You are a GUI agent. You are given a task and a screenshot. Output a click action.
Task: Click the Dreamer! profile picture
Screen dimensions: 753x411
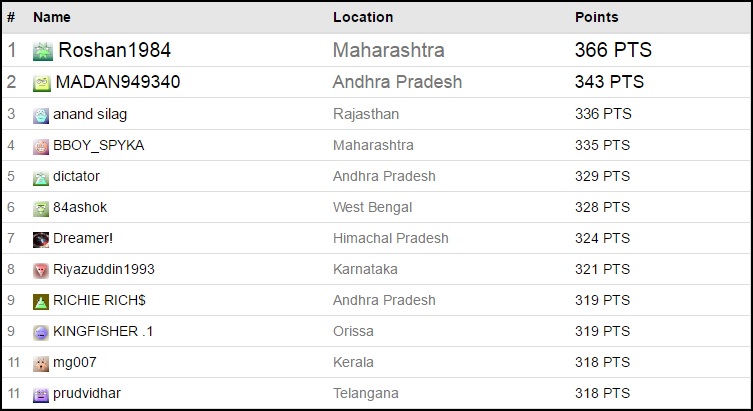click(x=41, y=239)
